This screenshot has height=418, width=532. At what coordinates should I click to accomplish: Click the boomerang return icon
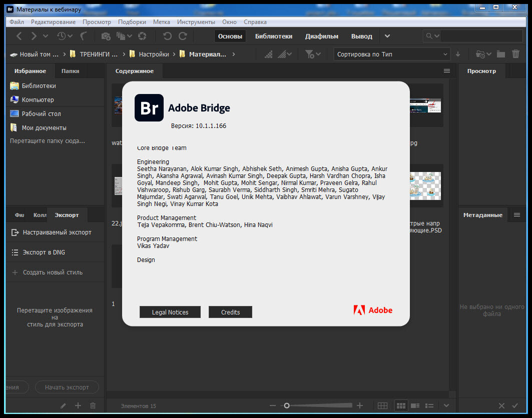(x=84, y=36)
